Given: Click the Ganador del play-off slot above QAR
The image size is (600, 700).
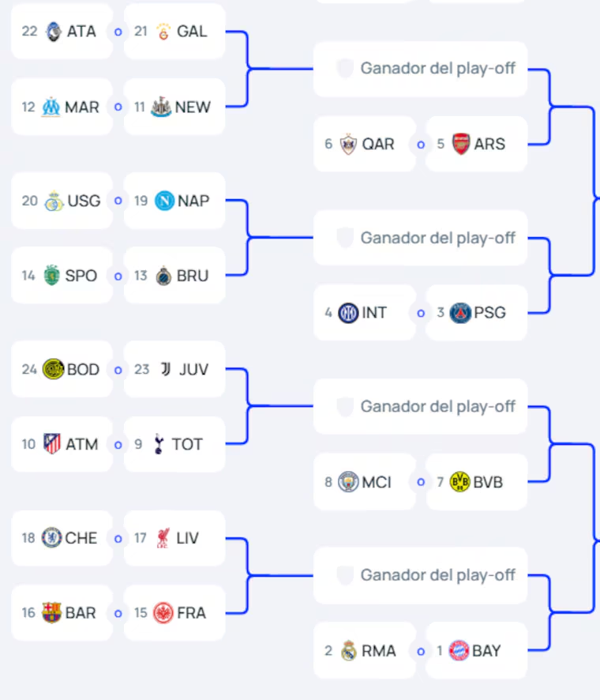Looking at the screenshot, I should [x=420, y=69].
